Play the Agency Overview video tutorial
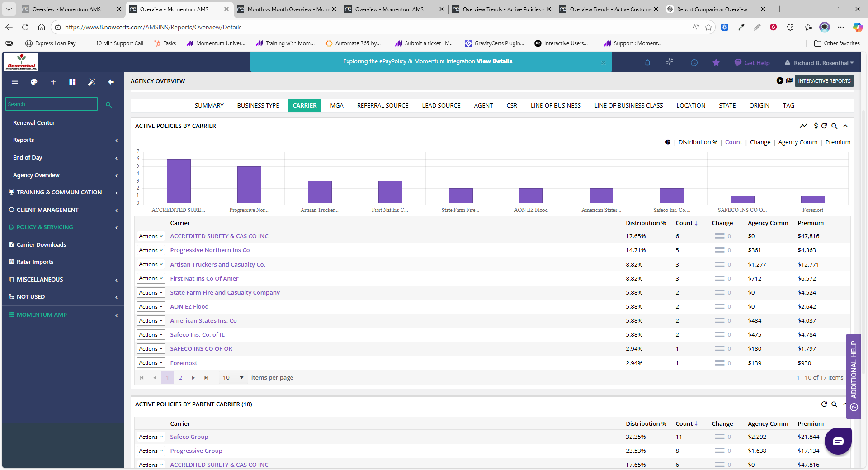Screen dimensions: 868x470 780,81
